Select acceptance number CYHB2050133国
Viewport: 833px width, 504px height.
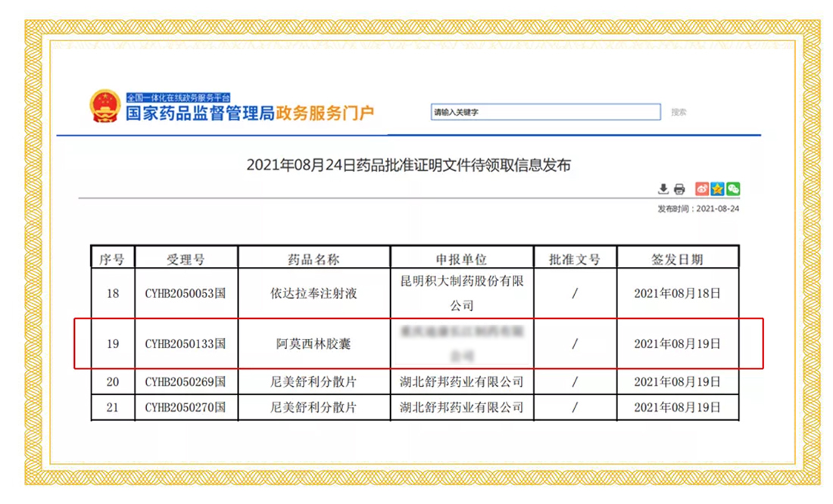(x=186, y=344)
